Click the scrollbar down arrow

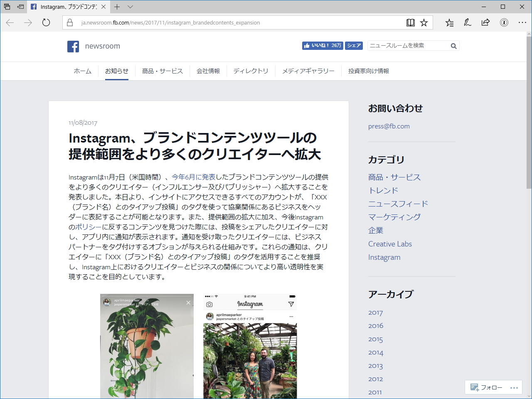click(x=529, y=396)
